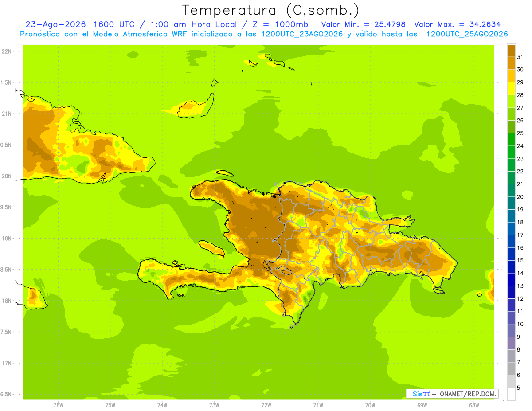This screenshot has height=411, width=532.
Task: Click Great Inagua island north of Haiti
Action: tap(195, 107)
